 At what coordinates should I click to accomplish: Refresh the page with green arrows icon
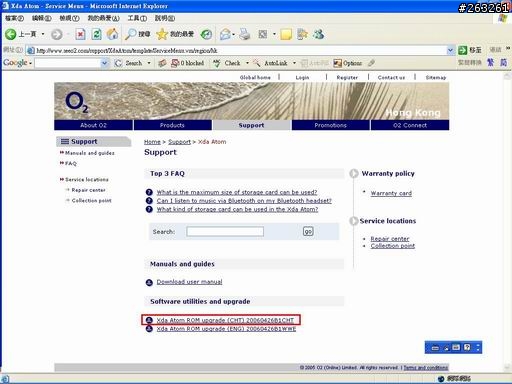[x=97, y=34]
